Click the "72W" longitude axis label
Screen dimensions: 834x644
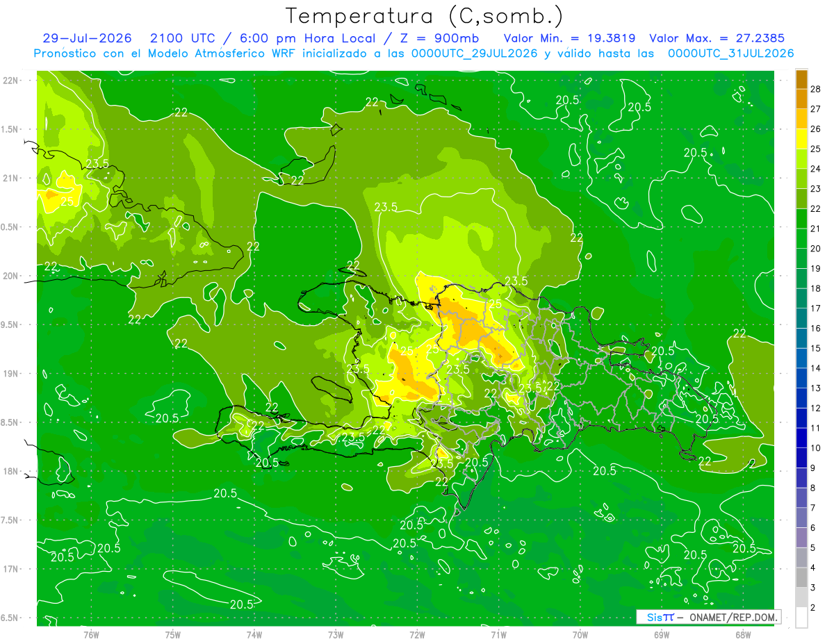(x=417, y=634)
